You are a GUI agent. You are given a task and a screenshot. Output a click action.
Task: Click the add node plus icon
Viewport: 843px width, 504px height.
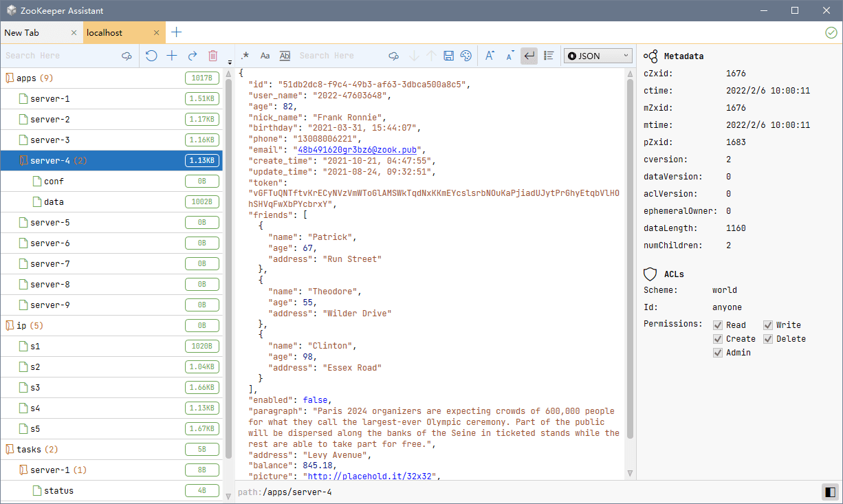point(172,56)
